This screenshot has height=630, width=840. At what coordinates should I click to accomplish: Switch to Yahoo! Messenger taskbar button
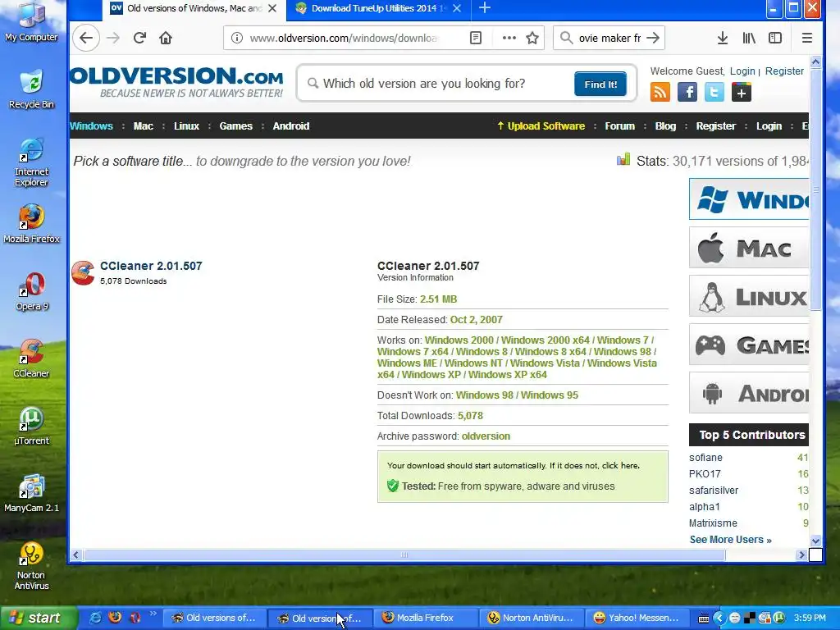point(637,618)
